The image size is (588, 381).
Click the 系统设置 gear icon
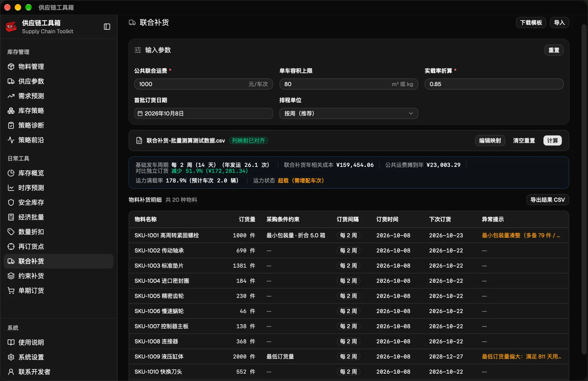click(11, 357)
